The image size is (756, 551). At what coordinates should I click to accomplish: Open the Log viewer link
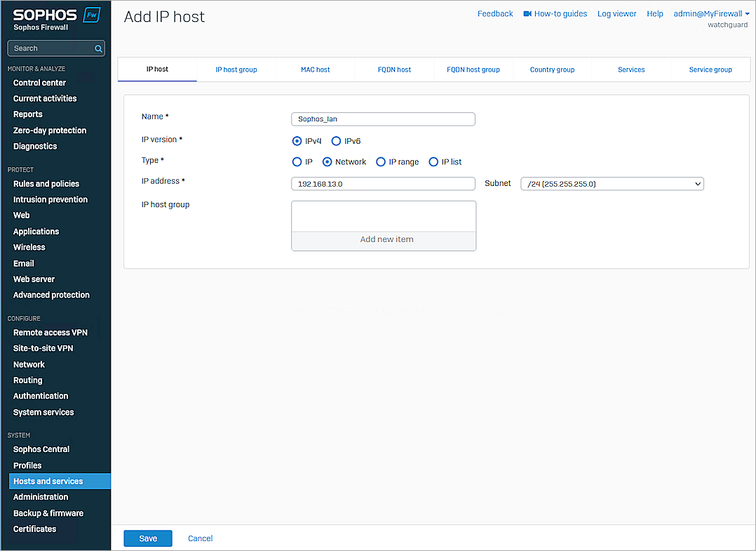point(616,13)
